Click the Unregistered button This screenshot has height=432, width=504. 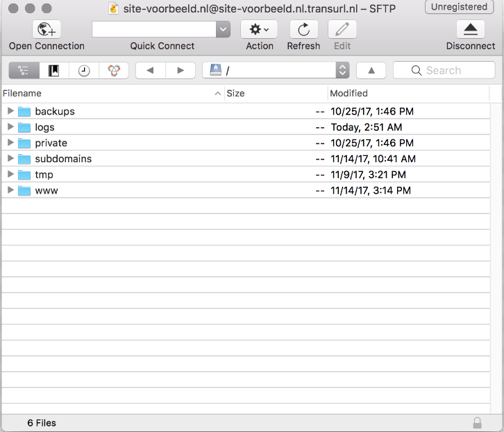coord(459,7)
